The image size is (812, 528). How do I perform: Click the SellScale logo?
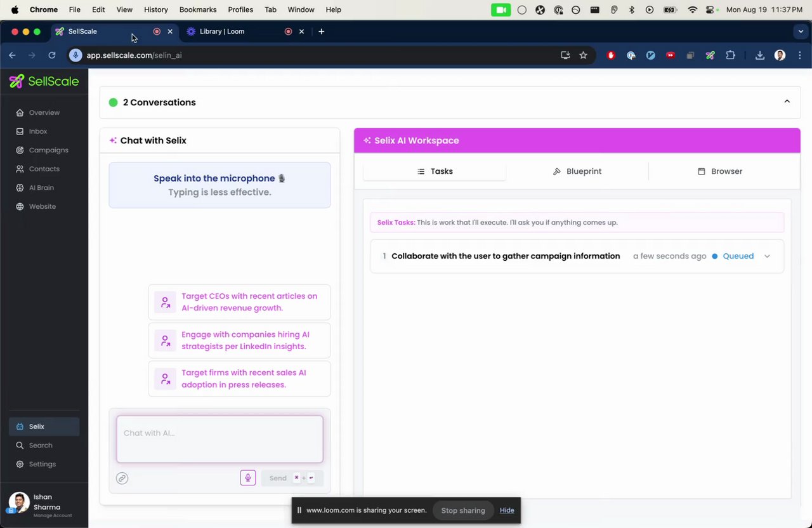click(44, 81)
